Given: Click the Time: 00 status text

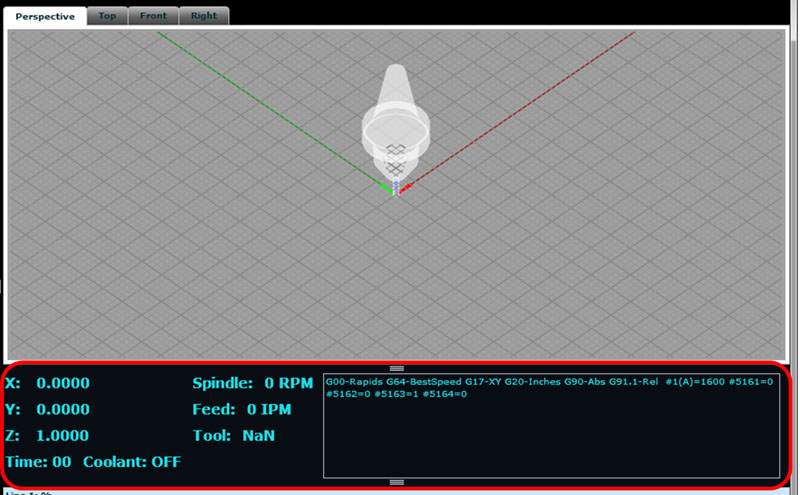Looking at the screenshot, I should [x=38, y=462].
